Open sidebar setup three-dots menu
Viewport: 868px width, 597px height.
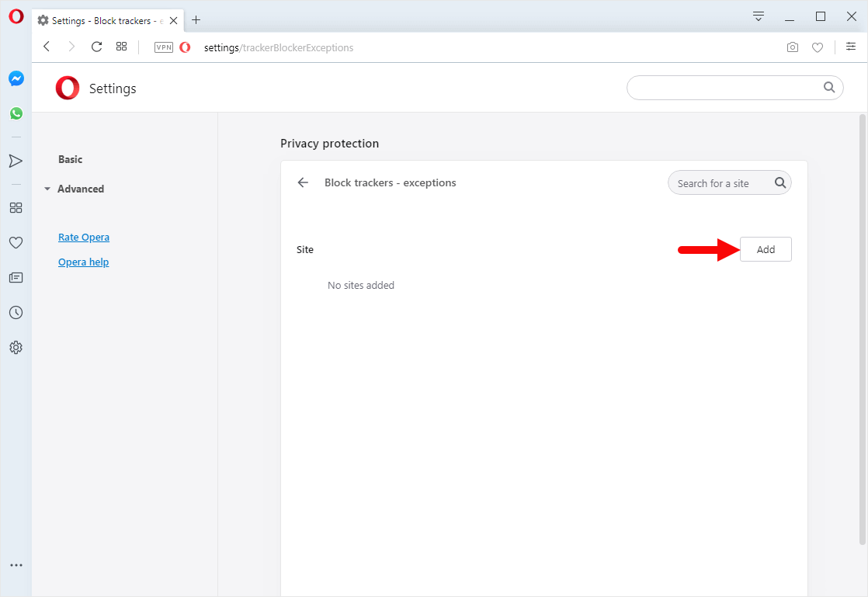click(x=16, y=565)
